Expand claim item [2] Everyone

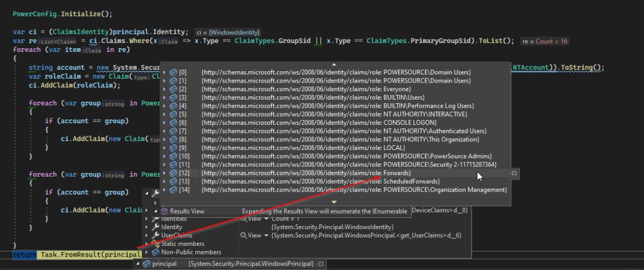point(165,89)
